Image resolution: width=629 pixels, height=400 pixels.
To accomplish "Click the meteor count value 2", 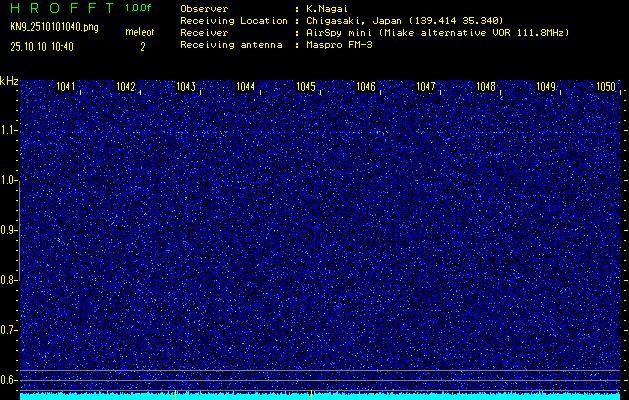I will point(142,46).
